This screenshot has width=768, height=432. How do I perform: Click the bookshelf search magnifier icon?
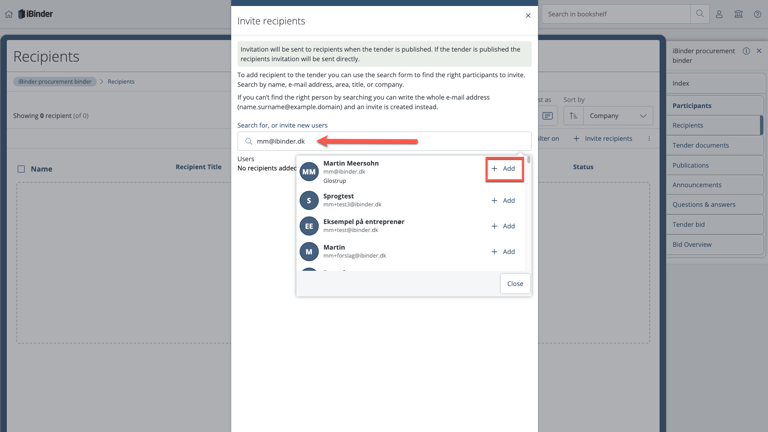coord(699,14)
